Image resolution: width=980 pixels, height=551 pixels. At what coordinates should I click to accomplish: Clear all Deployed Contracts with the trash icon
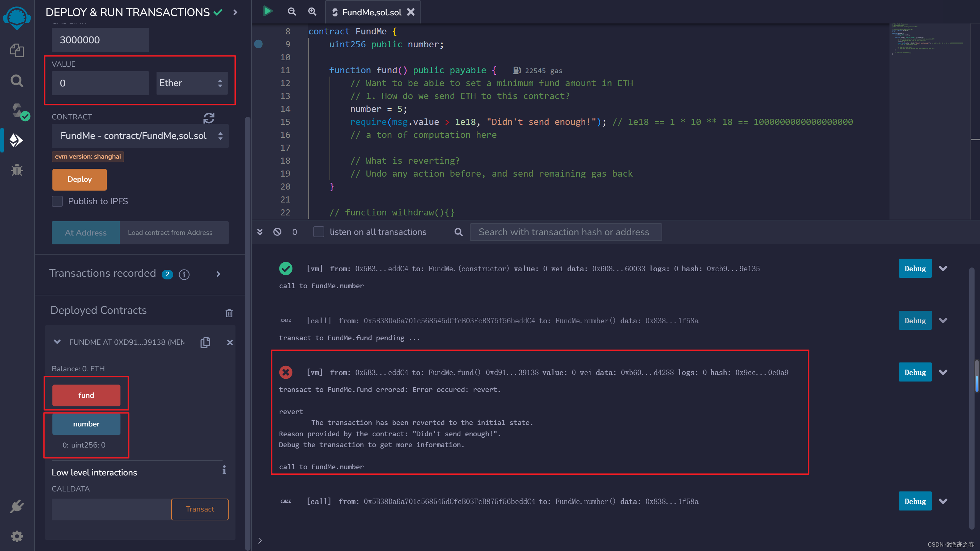pyautogui.click(x=229, y=312)
